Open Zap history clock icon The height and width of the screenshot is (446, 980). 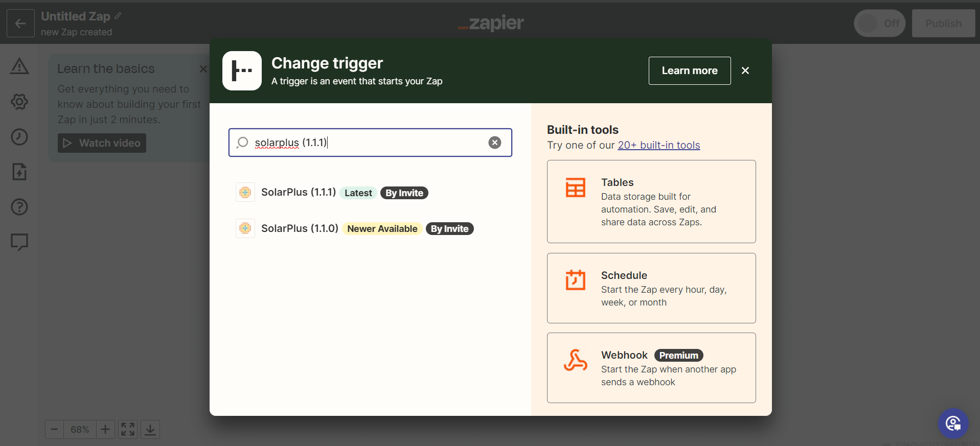click(19, 137)
